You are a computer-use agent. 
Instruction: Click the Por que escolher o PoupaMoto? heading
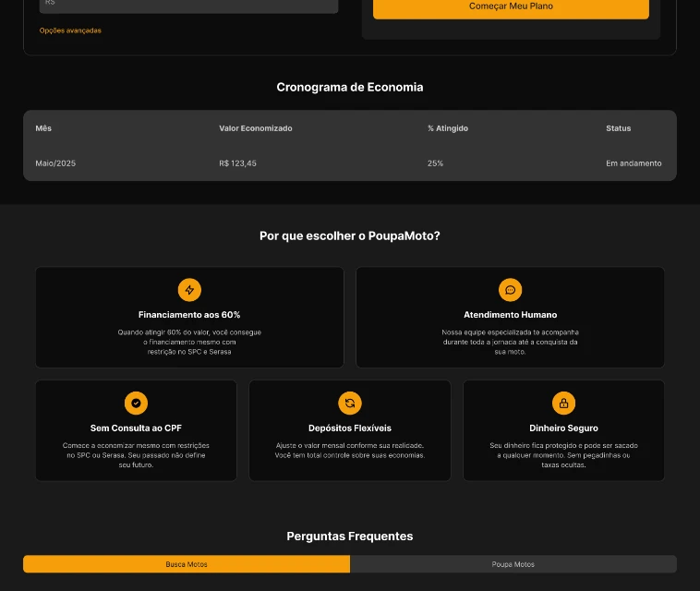350,235
